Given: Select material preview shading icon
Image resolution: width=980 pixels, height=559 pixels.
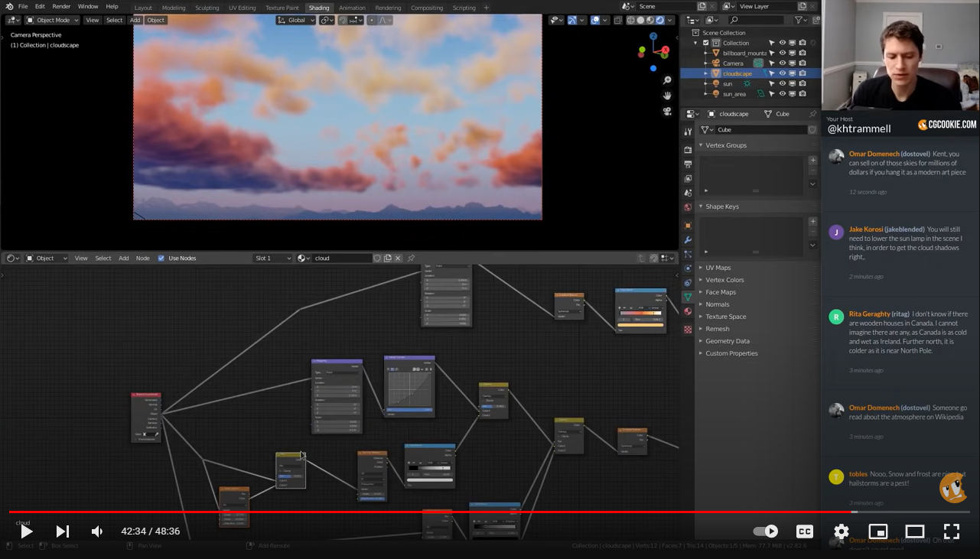Looking at the screenshot, I should (650, 20).
